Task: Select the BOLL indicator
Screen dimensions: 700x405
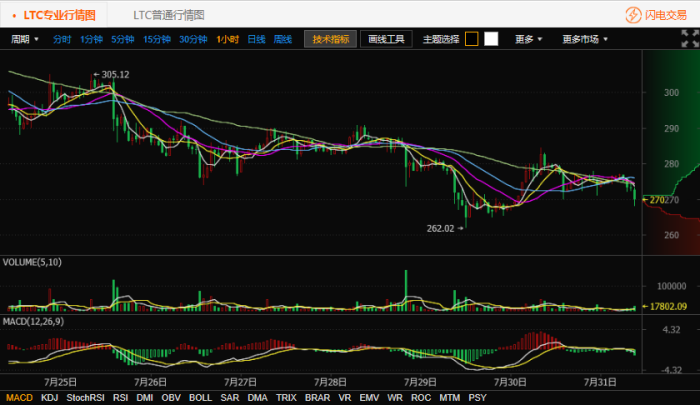Action: (x=200, y=397)
